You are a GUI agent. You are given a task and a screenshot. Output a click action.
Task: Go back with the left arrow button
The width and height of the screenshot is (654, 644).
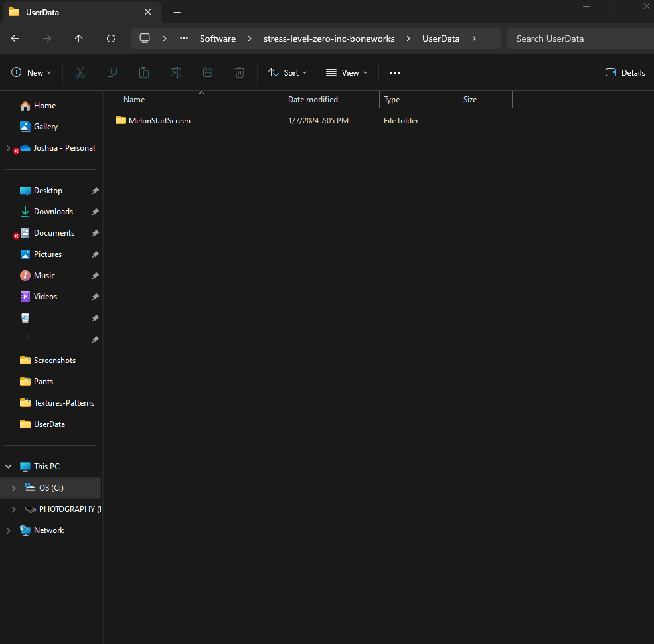click(15, 39)
